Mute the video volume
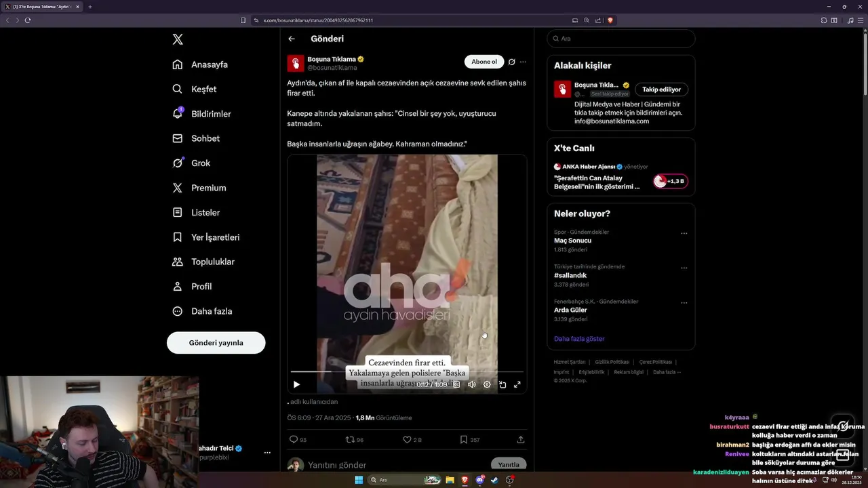Viewport: 868px width, 488px height. (x=472, y=384)
